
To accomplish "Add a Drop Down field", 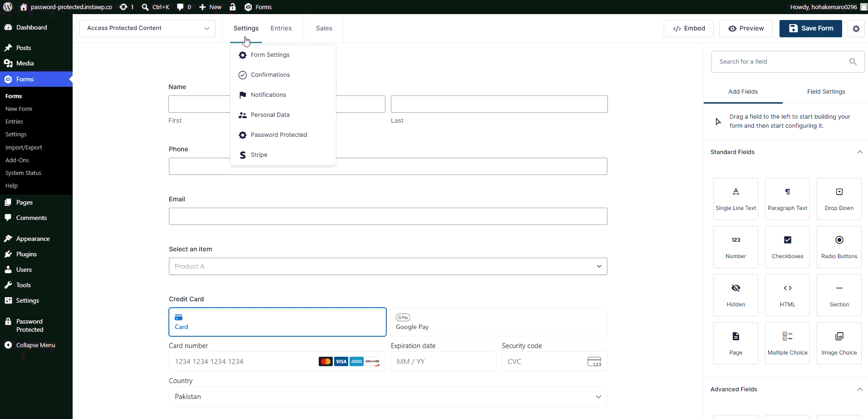I will [x=839, y=199].
